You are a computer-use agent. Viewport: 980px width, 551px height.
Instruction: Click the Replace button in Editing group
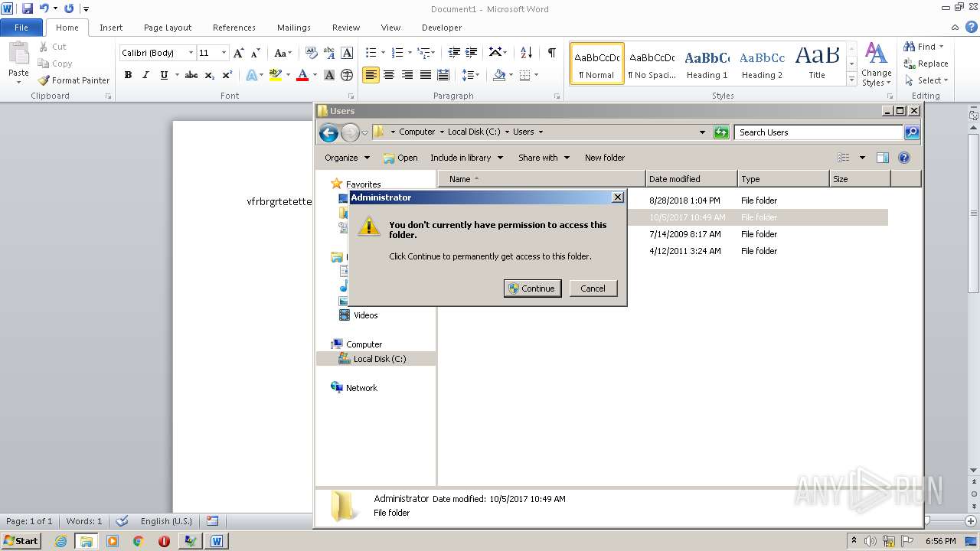point(926,64)
